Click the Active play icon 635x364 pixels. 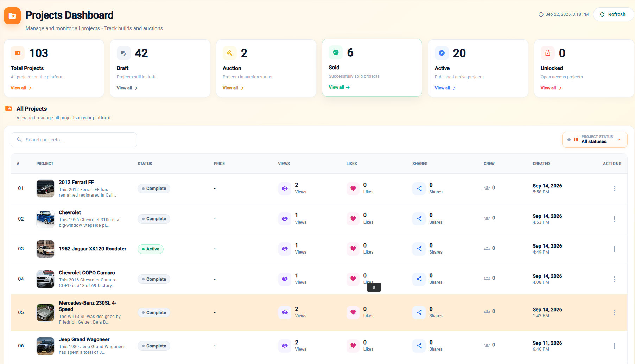tap(442, 53)
